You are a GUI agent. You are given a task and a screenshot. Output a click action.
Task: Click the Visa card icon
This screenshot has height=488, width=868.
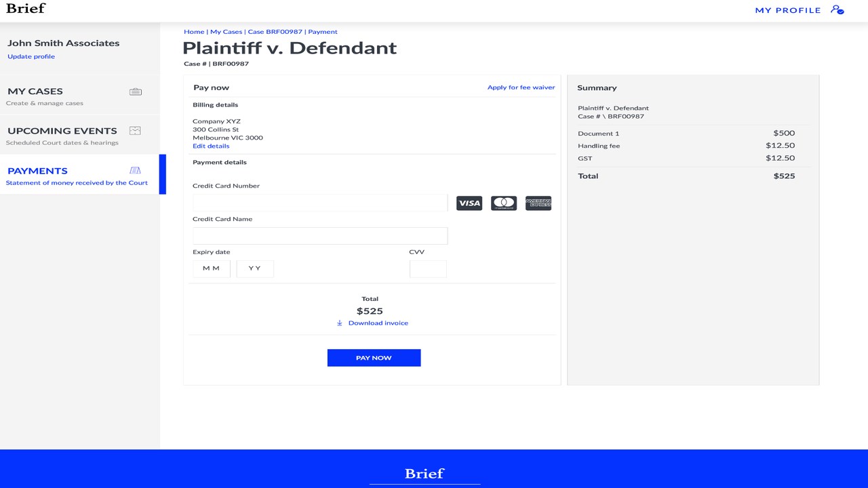[x=469, y=203]
